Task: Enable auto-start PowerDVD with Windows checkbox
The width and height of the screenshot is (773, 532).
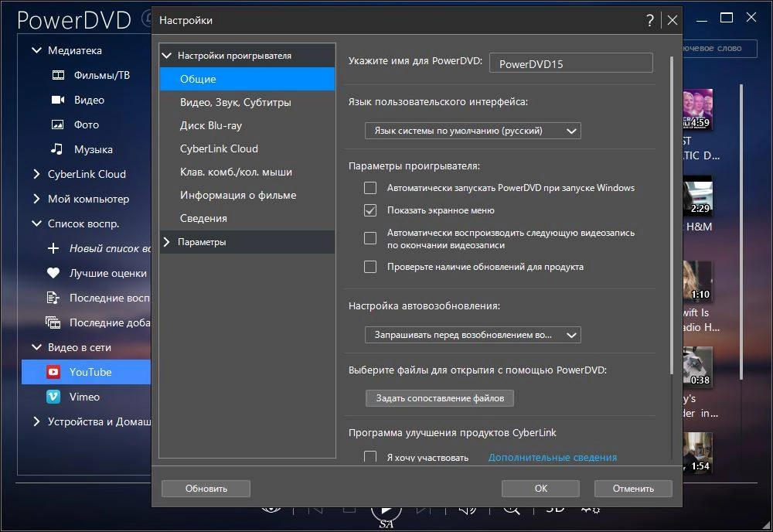Action: tap(370, 188)
